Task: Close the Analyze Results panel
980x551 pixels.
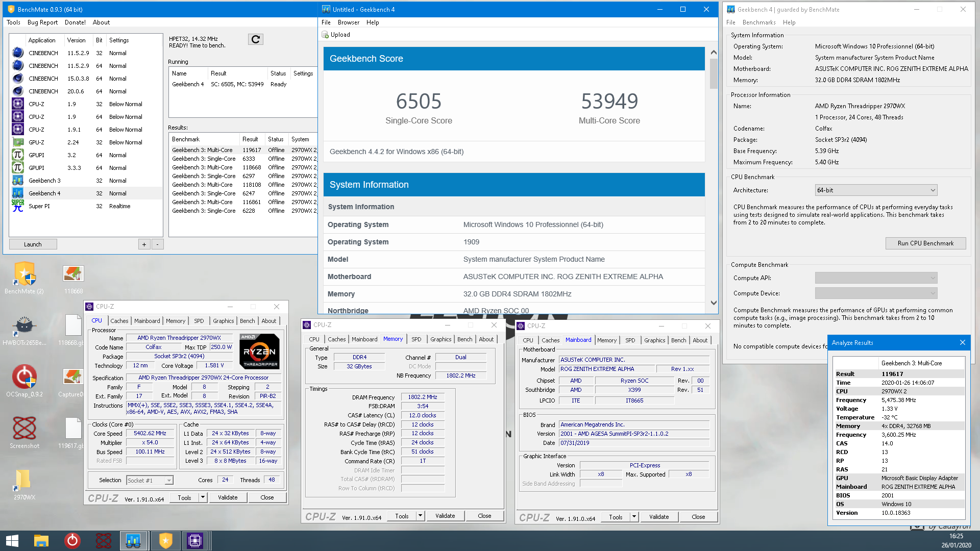Action: point(962,342)
